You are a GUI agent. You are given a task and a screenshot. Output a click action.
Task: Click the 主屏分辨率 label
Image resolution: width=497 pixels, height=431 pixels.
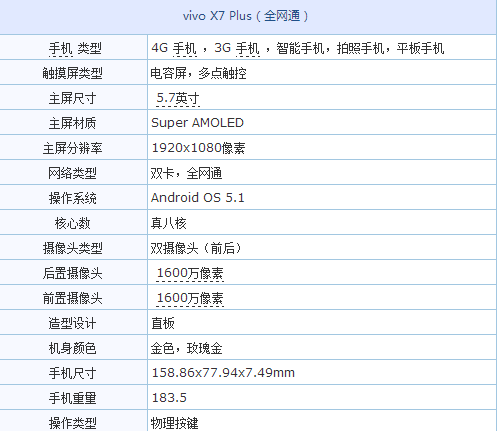[x=72, y=148]
